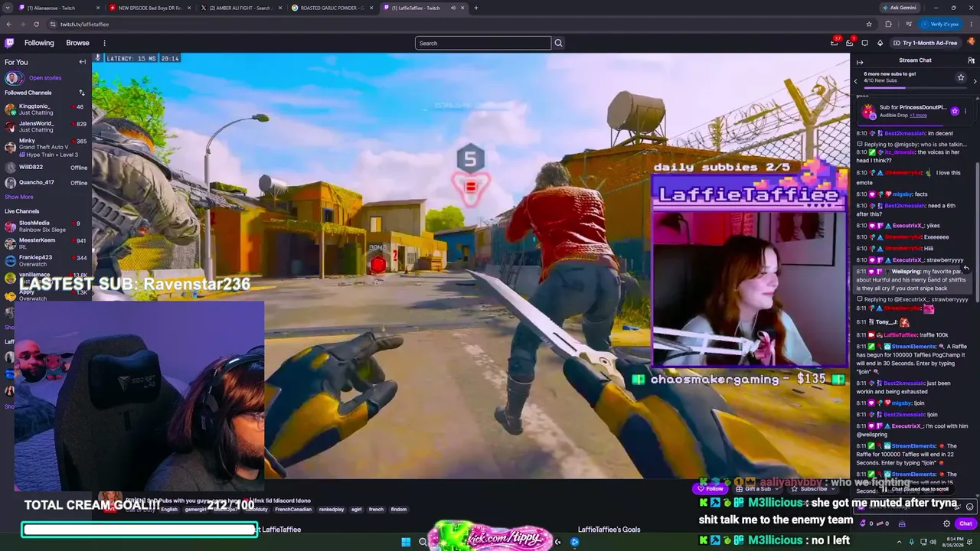Show hidden system tray icons
This screenshot has width=980, height=551.
pos(899,542)
